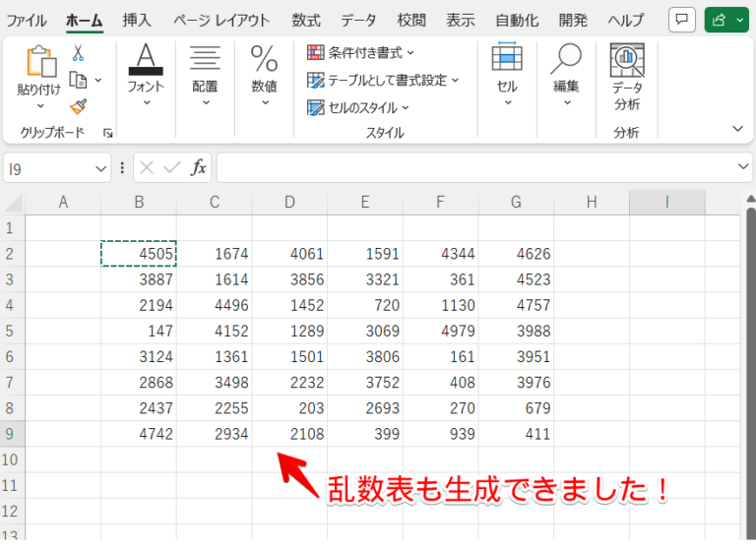Screen dimensions: 756x550
Task: Expand the Name Box dropdown arrow
Action: click(100, 168)
